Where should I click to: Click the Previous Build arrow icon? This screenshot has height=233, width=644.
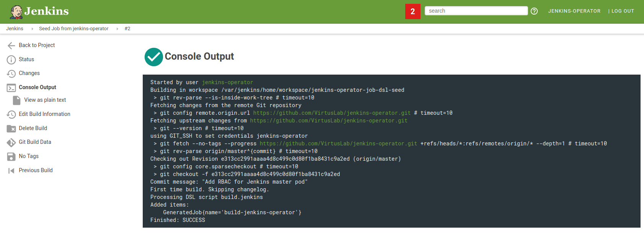(x=11, y=171)
